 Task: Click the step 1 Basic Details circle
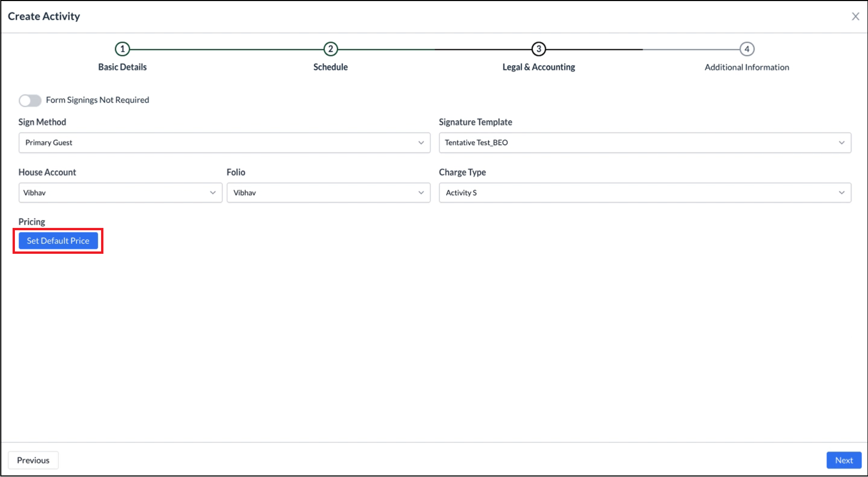(122, 48)
